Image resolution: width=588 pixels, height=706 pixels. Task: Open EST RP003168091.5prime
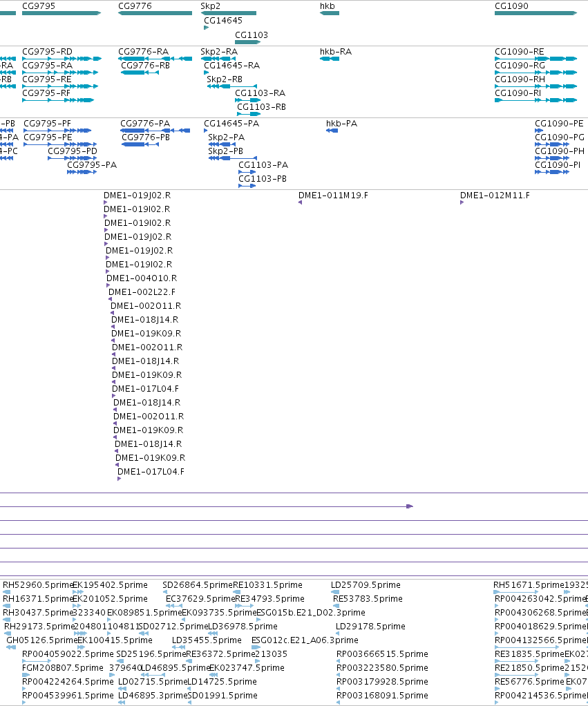click(382, 696)
